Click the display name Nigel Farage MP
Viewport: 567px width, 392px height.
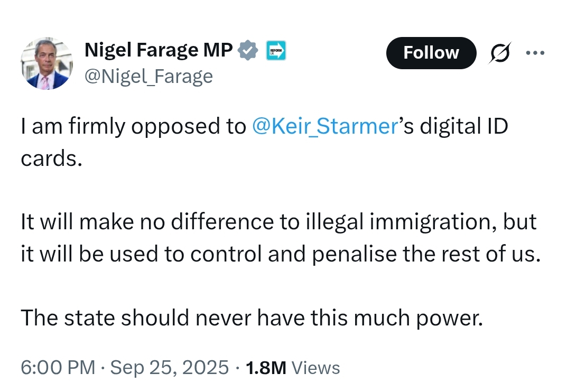coord(159,50)
